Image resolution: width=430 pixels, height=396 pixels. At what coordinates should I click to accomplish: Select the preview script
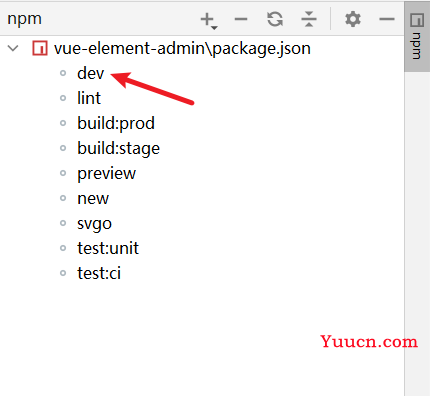106,174
